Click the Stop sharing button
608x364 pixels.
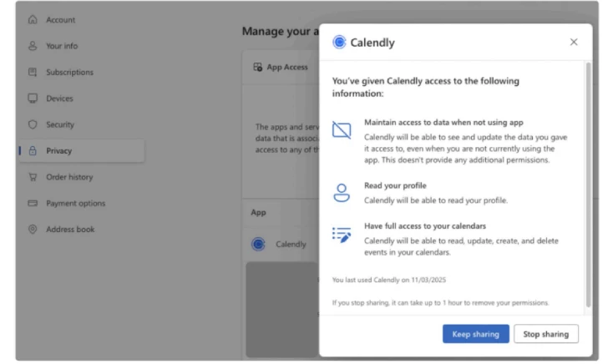pos(546,334)
